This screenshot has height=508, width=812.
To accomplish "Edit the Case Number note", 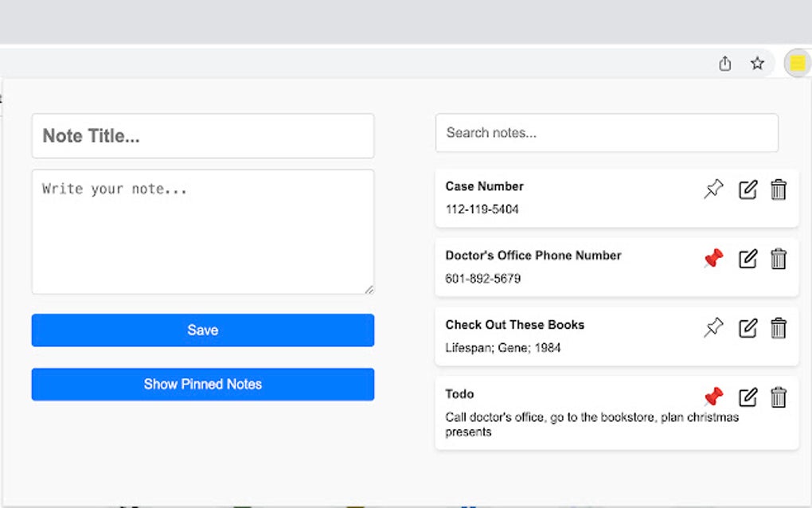I will pyautogui.click(x=747, y=190).
